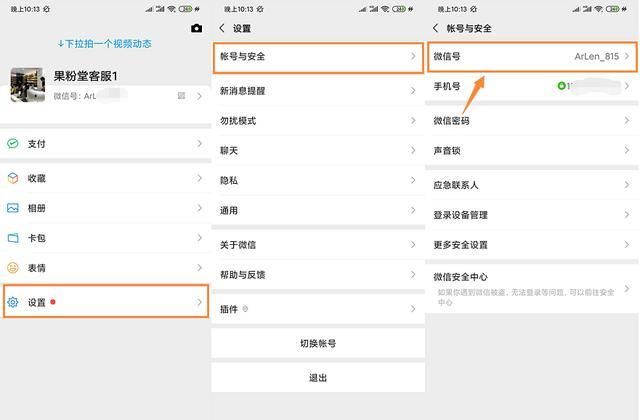
Task: Expand the profile row chevron
Action: pos(199,96)
